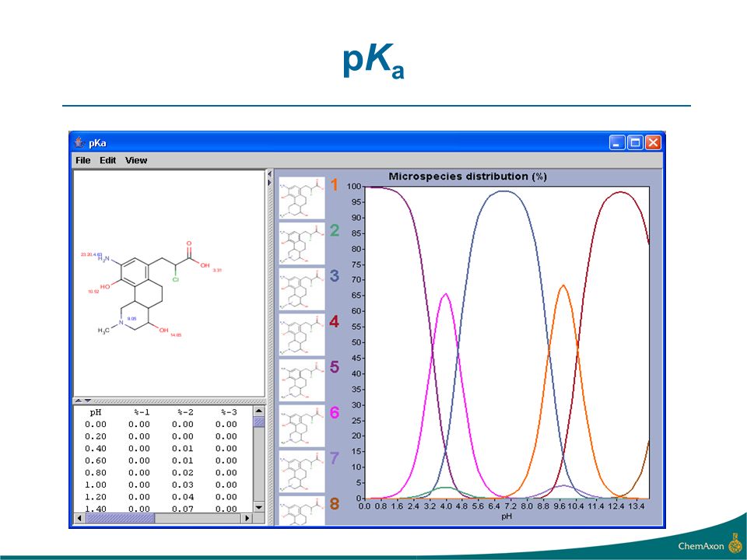Image resolution: width=747 pixels, height=560 pixels.
Task: Select the pH 1.00 cell
Action: [x=96, y=485]
